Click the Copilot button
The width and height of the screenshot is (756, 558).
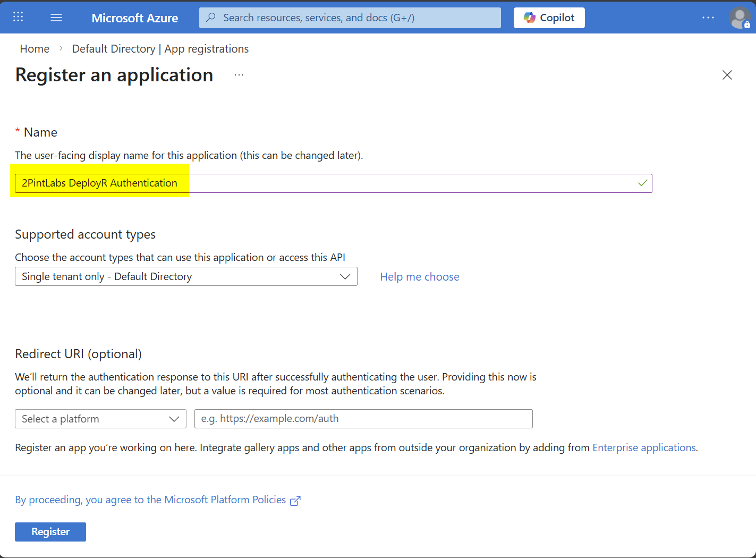pos(549,18)
